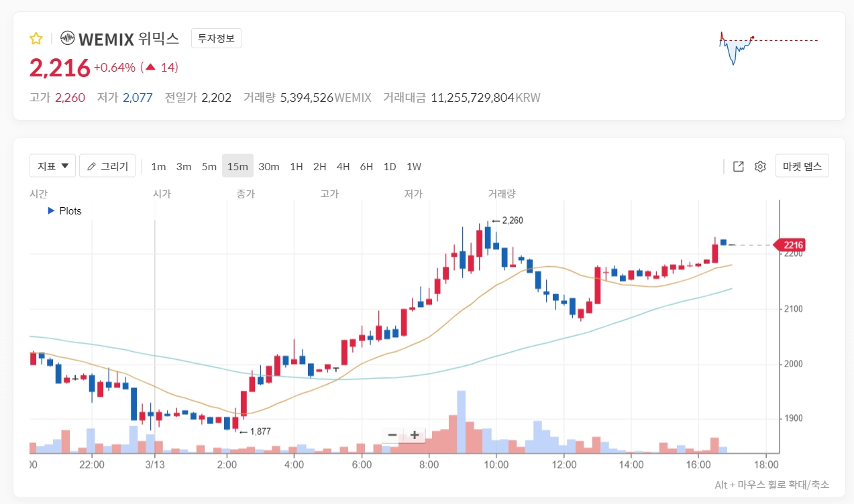Image resolution: width=854 pixels, height=504 pixels.
Task: Click the 전일가 2,202 previous close value
Action: point(216,98)
